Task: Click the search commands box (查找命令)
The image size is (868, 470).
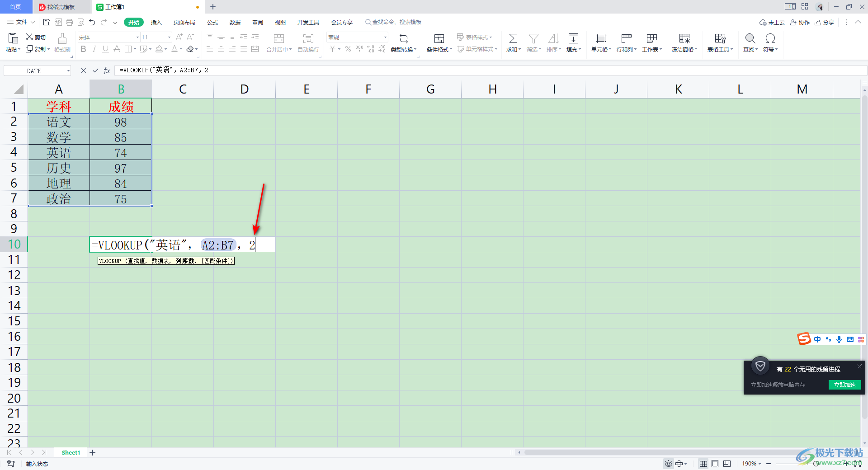Action: click(x=393, y=22)
